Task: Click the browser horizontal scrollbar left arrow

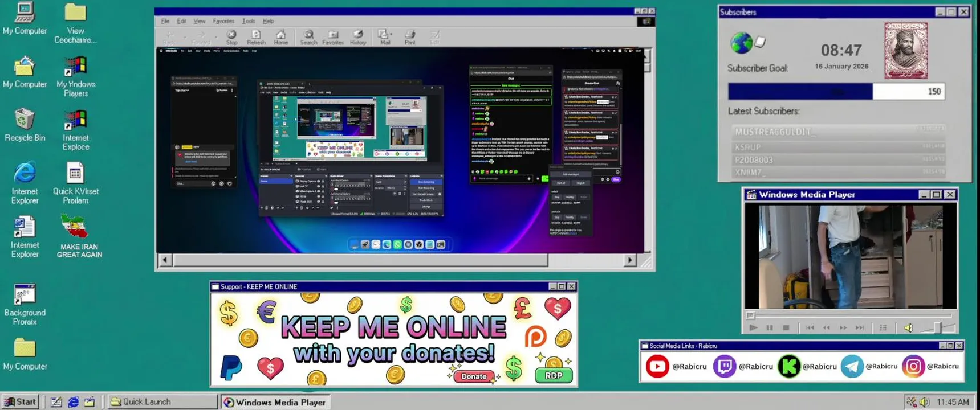Action: coord(165,260)
